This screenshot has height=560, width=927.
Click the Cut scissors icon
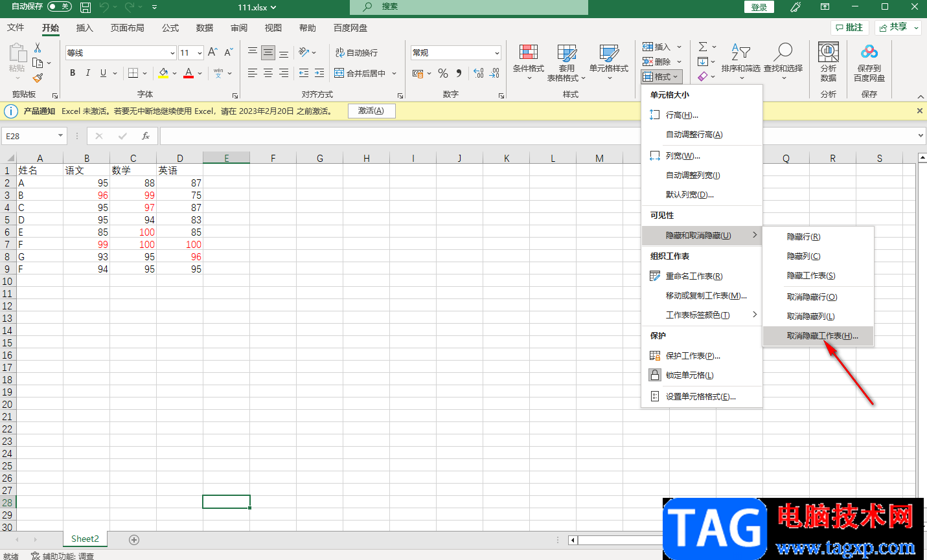click(x=38, y=48)
